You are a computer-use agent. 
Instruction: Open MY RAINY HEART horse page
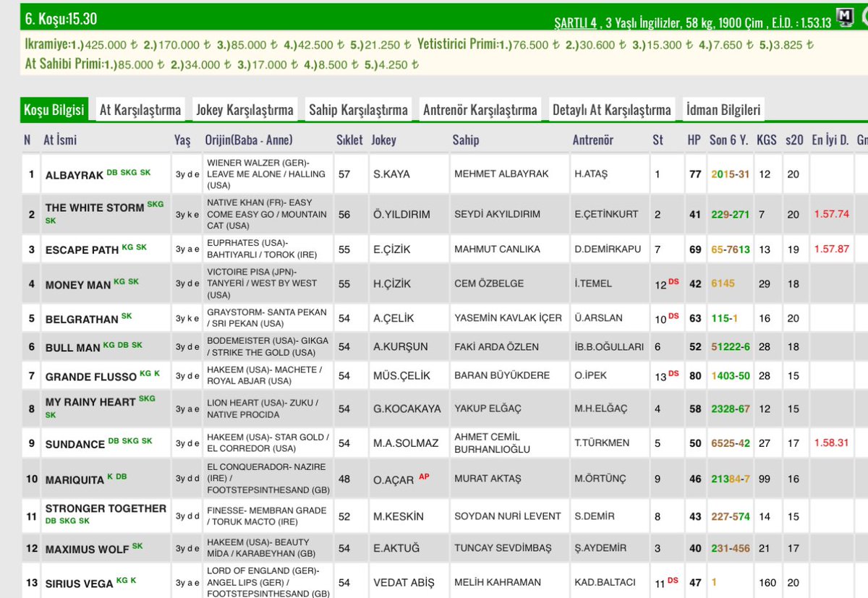click(90, 402)
